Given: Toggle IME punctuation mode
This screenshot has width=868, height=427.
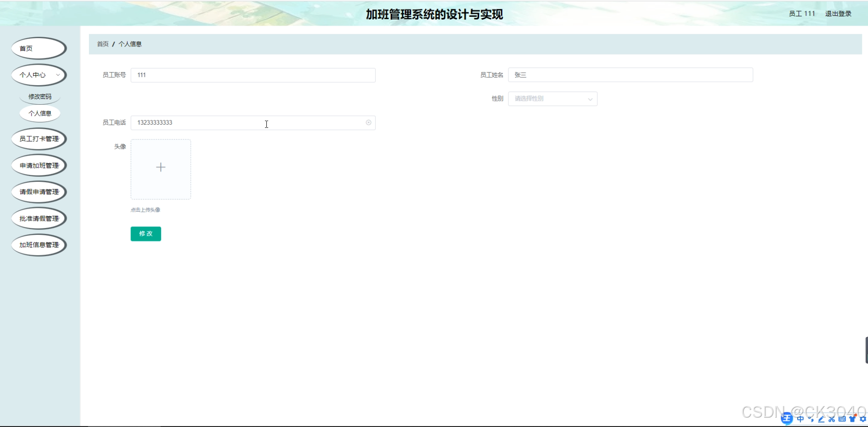Looking at the screenshot, I should click(811, 419).
